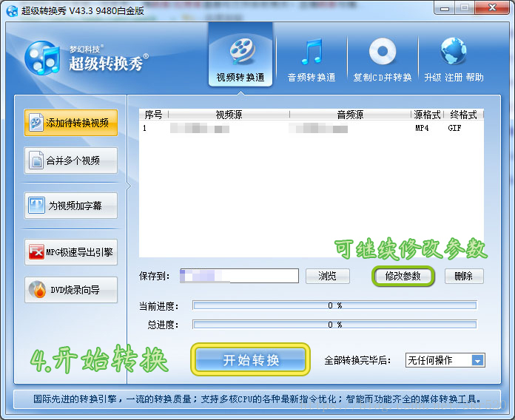The image size is (515, 420).
Task: Click 合并多个视频 merge button
Action: tap(71, 160)
